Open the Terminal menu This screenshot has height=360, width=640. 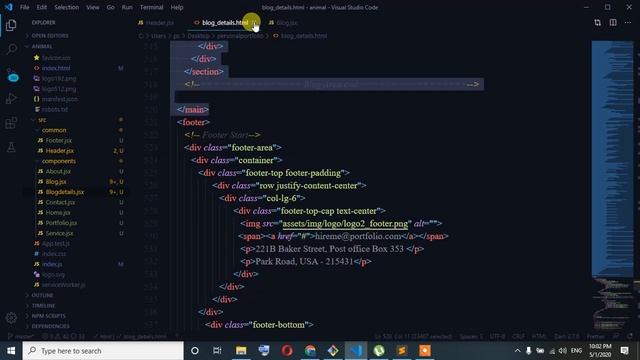coord(151,7)
